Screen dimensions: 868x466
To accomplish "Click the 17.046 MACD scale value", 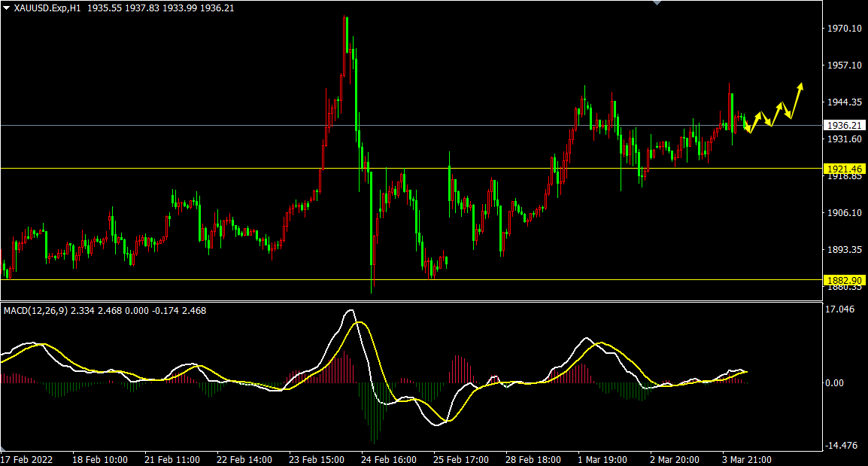I will [x=839, y=309].
